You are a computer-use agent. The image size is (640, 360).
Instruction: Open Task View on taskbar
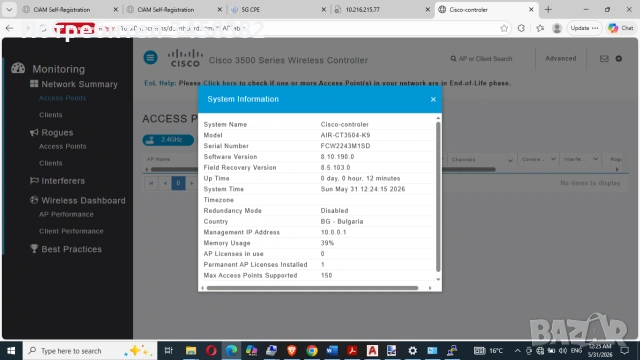coord(168,351)
